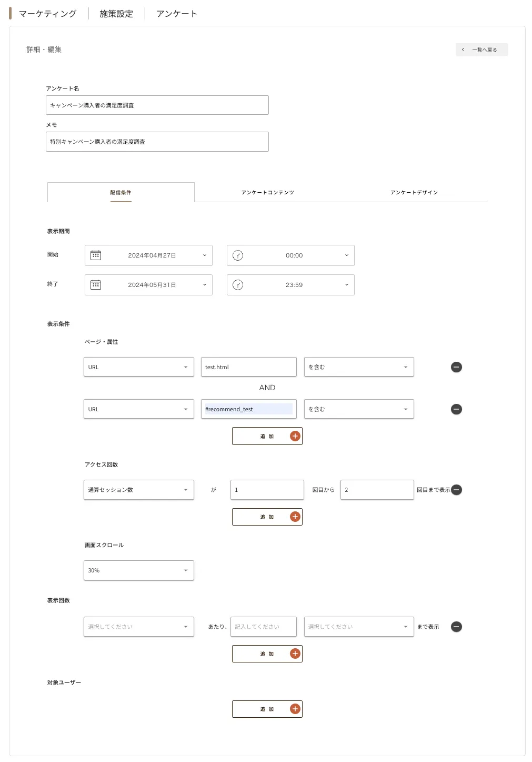
Task: Add a new アクセス回数 condition
Action: pyautogui.click(x=267, y=517)
